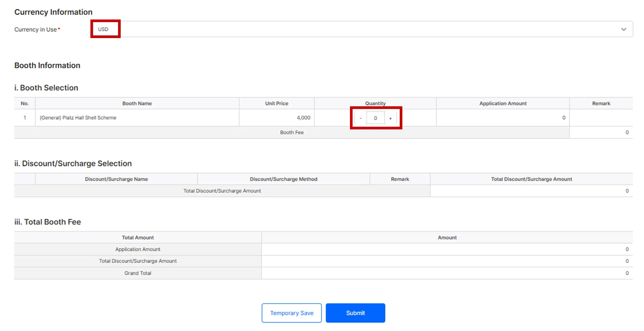This screenshot has width=644, height=331.
Task: Click the Booth Name column header
Action: [x=137, y=103]
